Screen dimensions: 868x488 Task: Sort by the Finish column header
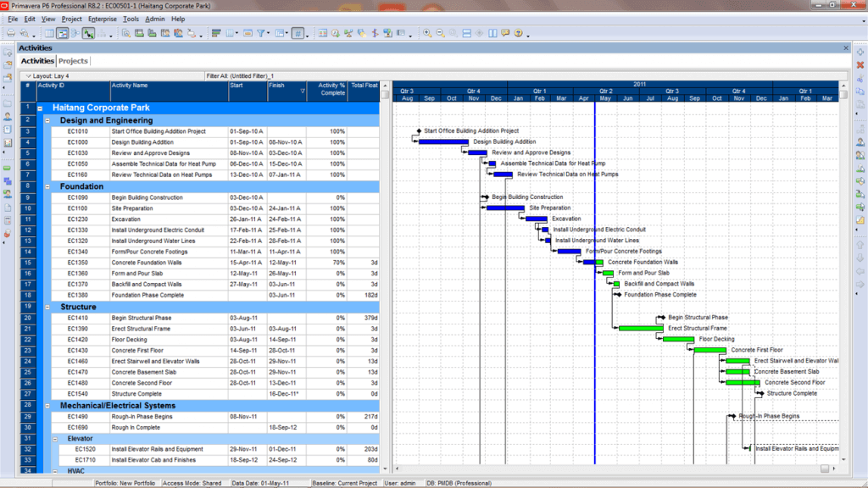(287, 91)
